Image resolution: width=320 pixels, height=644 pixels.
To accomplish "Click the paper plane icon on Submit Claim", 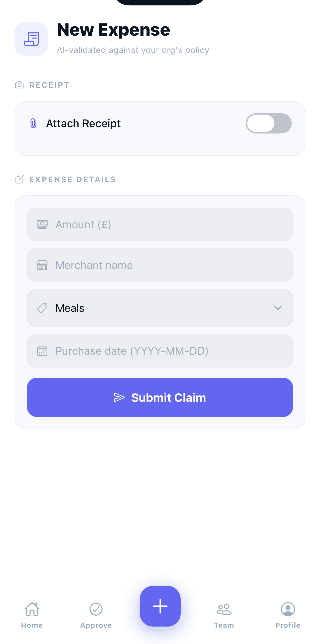I will pyautogui.click(x=119, y=397).
